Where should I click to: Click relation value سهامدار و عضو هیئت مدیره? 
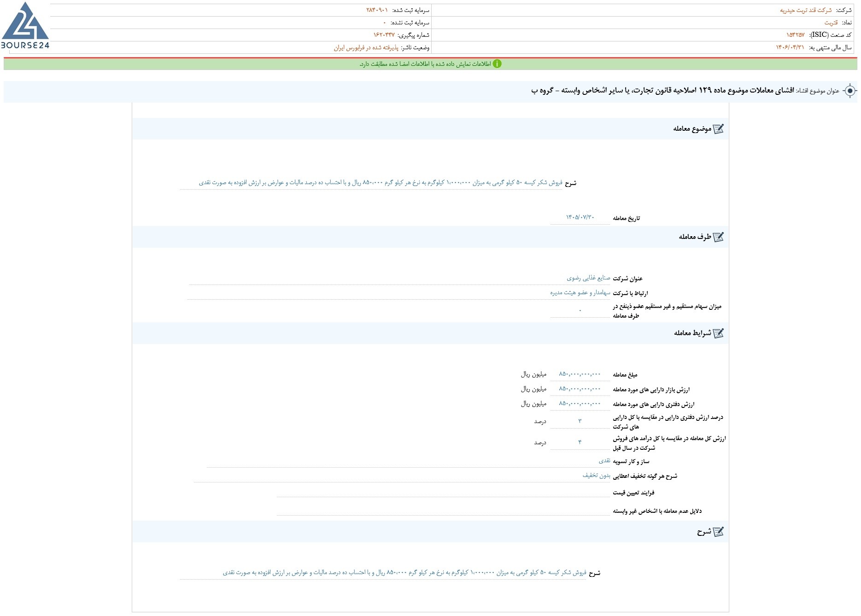[x=580, y=293]
